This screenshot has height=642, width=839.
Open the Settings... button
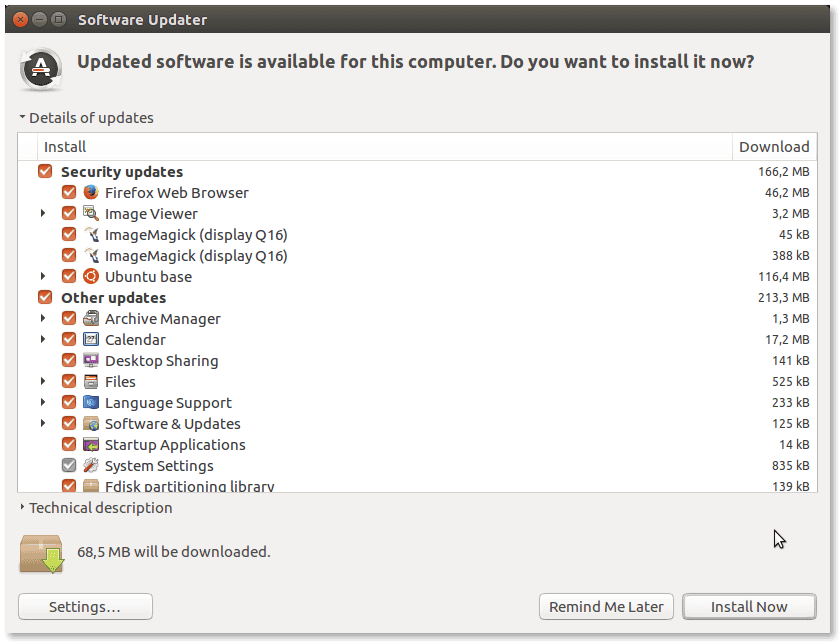(x=85, y=607)
